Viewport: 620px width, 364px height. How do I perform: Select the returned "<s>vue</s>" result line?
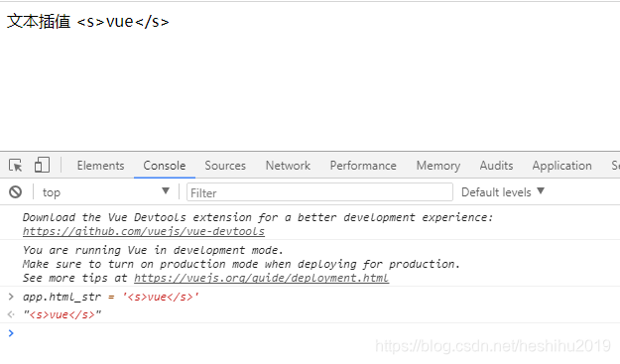pyautogui.click(x=62, y=314)
